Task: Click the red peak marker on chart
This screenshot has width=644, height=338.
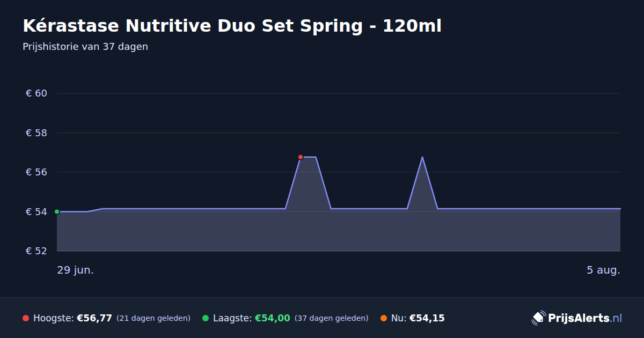Action: point(301,157)
